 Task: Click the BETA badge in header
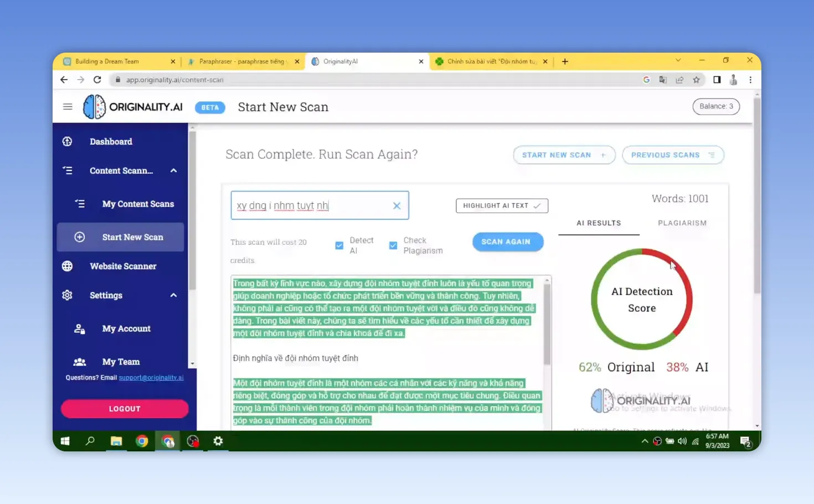210,107
